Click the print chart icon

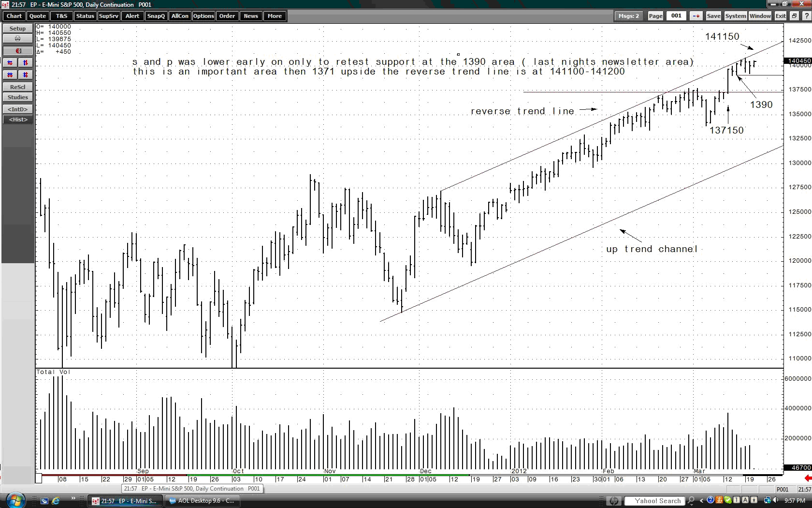[x=17, y=39]
